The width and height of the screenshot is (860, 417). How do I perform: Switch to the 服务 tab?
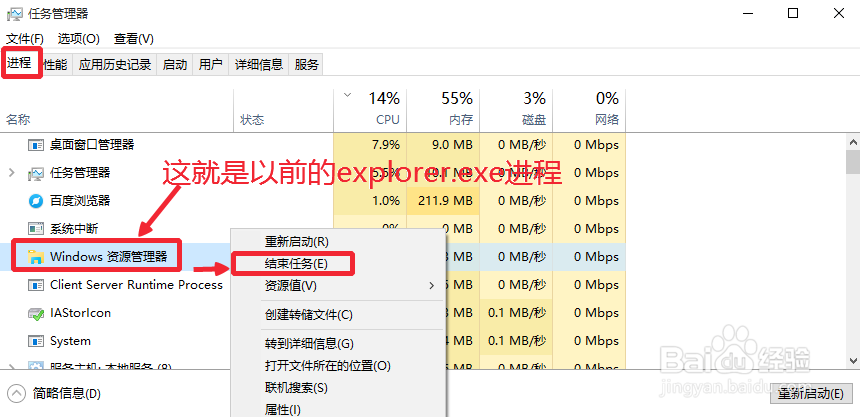coord(307,65)
